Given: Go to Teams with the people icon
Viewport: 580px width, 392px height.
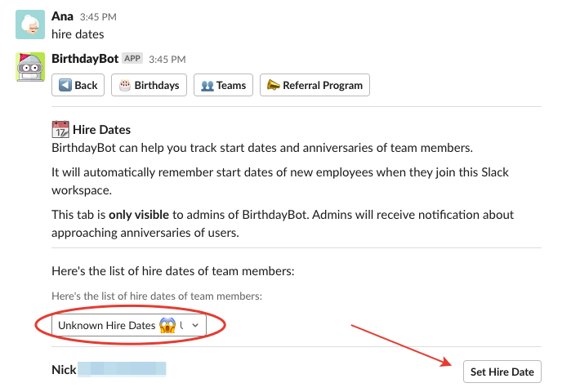Looking at the screenshot, I should coord(223,85).
